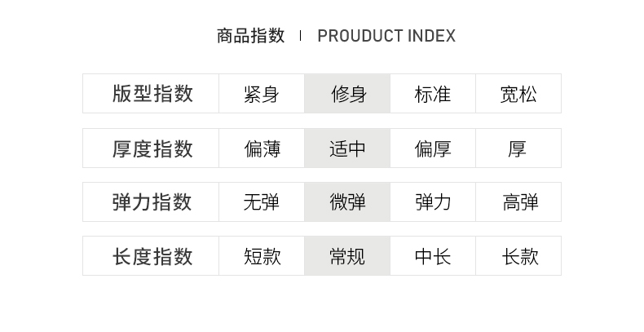Viewport: 644px width, 332px height.
Task: Select the 紧身 fit option
Action: pos(262,94)
